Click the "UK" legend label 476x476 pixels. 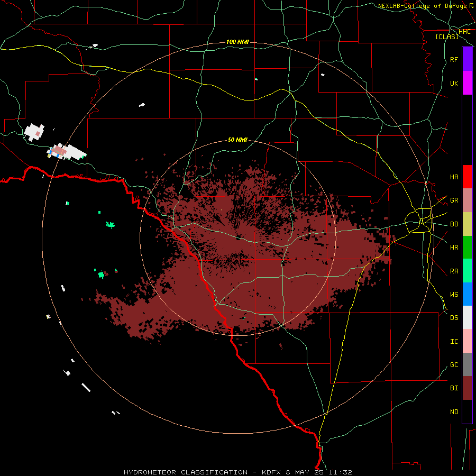click(x=454, y=83)
